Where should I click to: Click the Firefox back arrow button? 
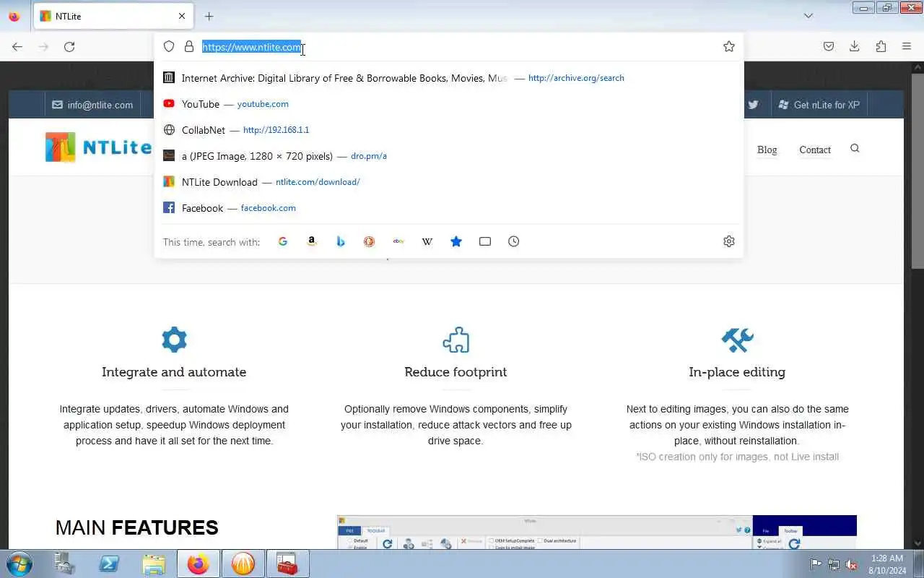pos(17,47)
